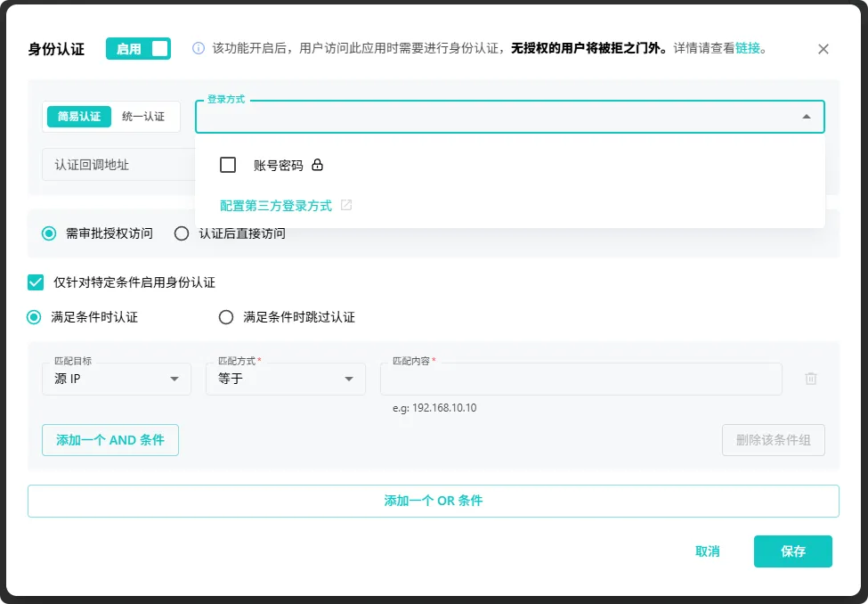Switch to the 统一认证 tab
Image resolution: width=868 pixels, height=604 pixels.
(143, 117)
